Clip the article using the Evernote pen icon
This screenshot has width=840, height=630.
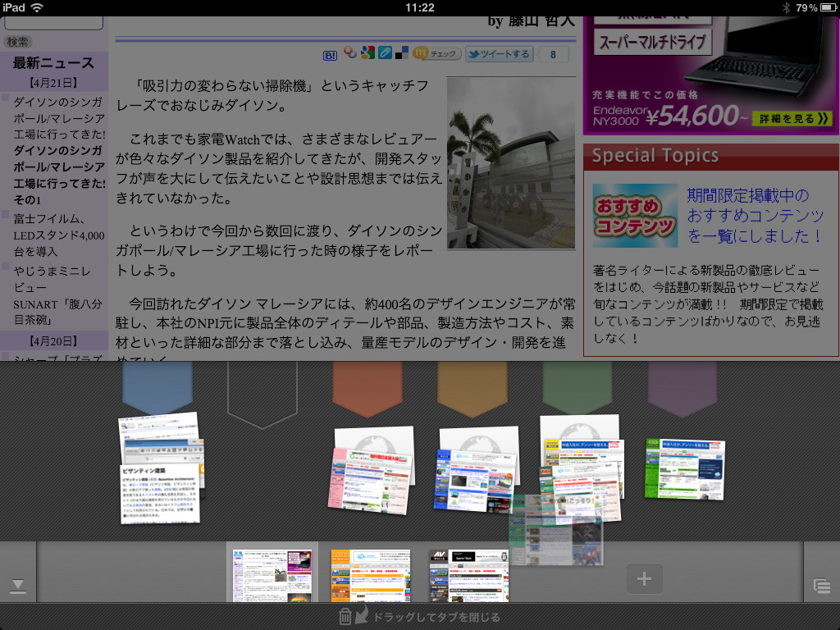[385, 53]
